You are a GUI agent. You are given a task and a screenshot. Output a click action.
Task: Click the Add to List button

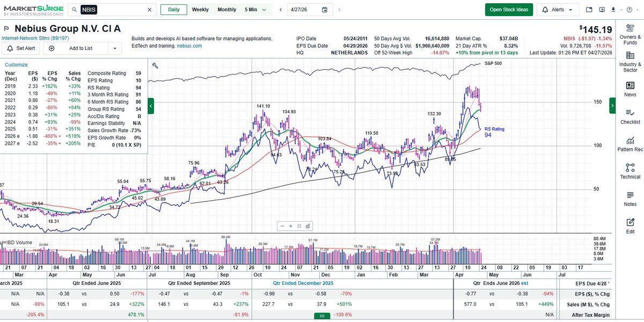tap(76, 48)
